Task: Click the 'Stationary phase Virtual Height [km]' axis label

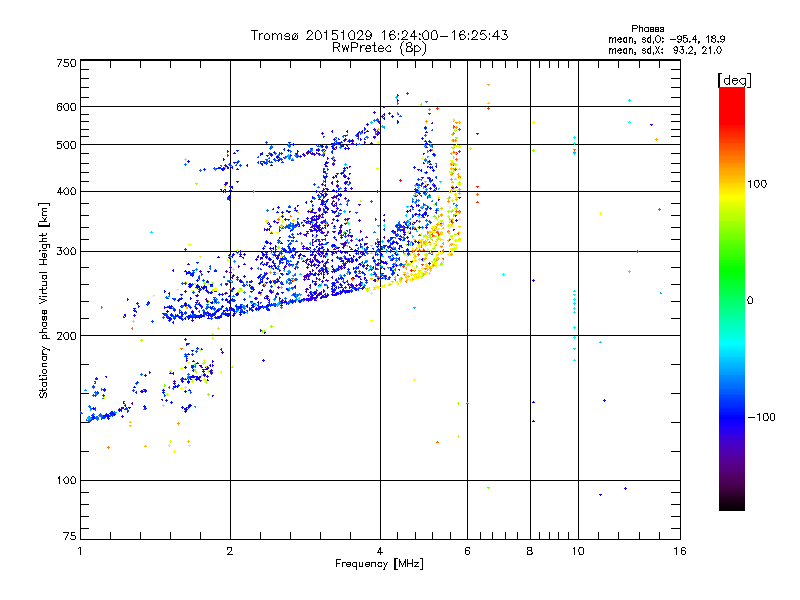Action: (x=44, y=301)
